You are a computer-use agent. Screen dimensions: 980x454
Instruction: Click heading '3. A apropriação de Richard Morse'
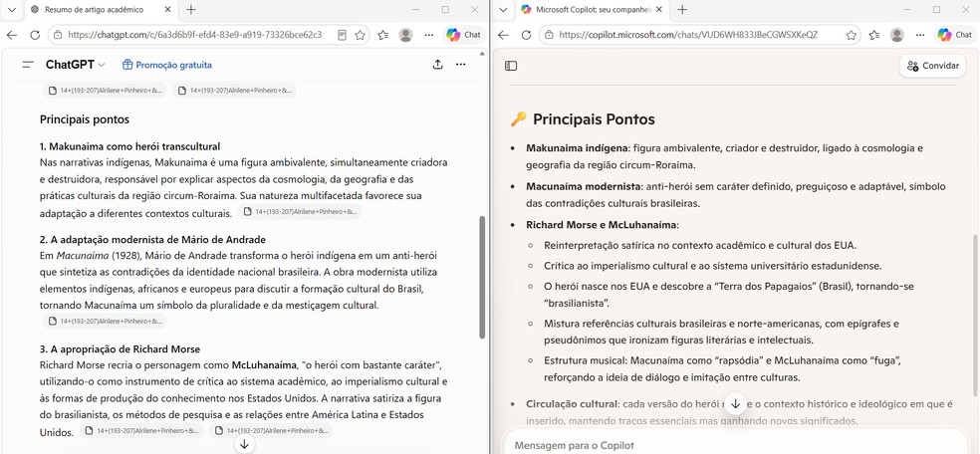point(120,349)
